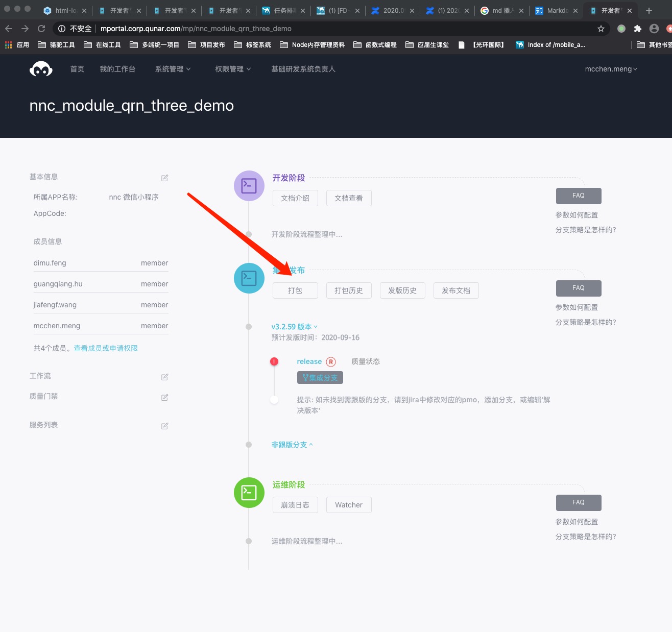Screen dimensions: 672x632
Task: Open a new tab with the plus icon
Action: point(649,10)
